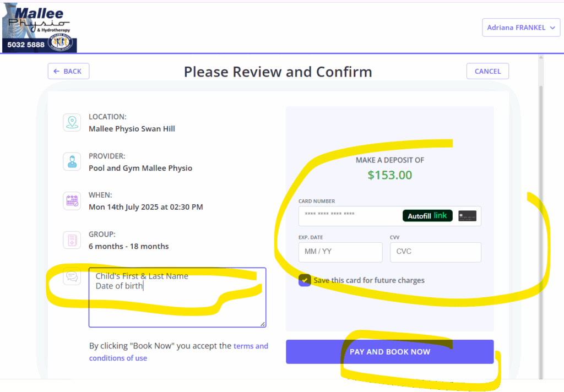Open the Adriana FRANKEL user dropdown

[x=520, y=28]
